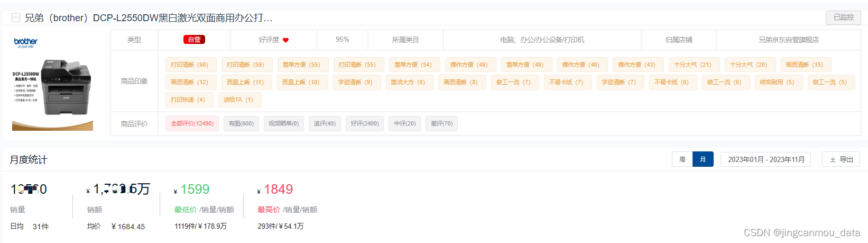Click the 做工一流 (6) tag
The image size is (868, 243).
[x=726, y=82]
